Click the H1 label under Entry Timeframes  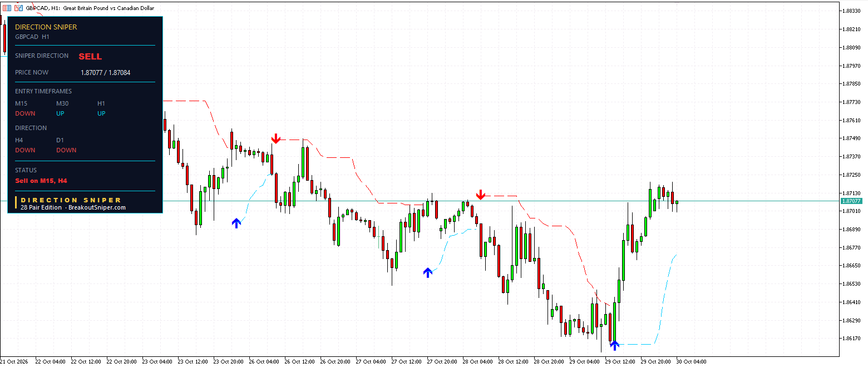101,103
